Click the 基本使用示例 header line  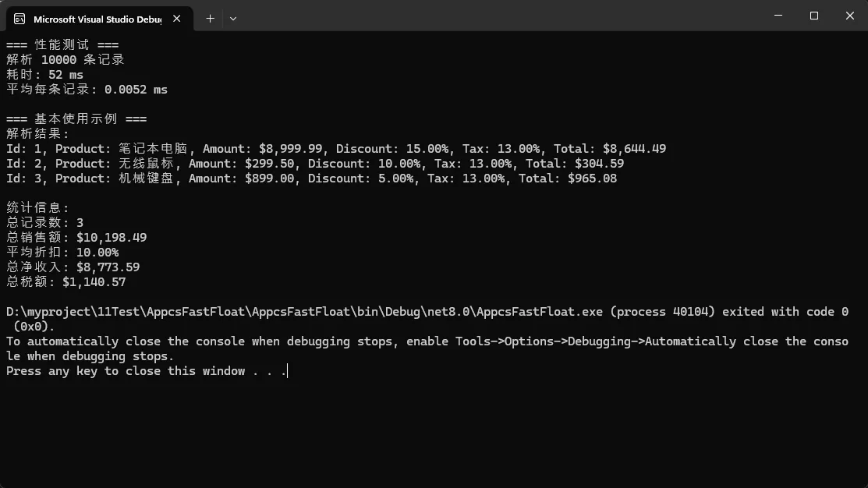point(76,118)
